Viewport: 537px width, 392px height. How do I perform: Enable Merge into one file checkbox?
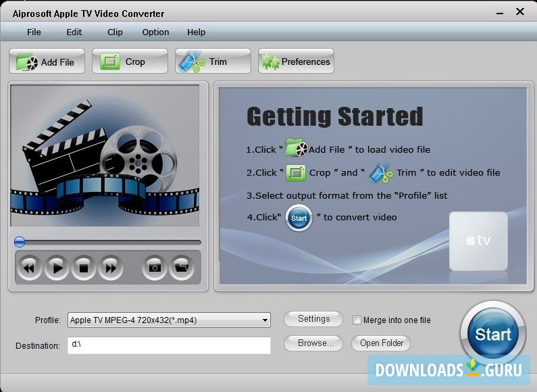pos(357,320)
